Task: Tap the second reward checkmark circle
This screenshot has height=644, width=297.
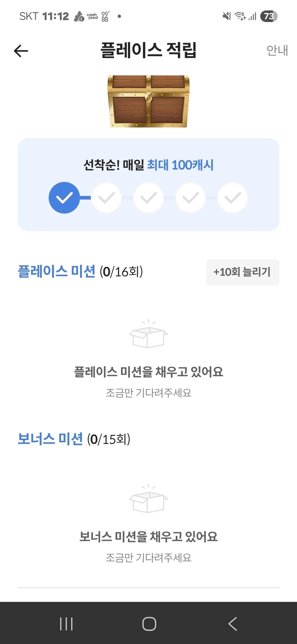Action: (x=106, y=197)
